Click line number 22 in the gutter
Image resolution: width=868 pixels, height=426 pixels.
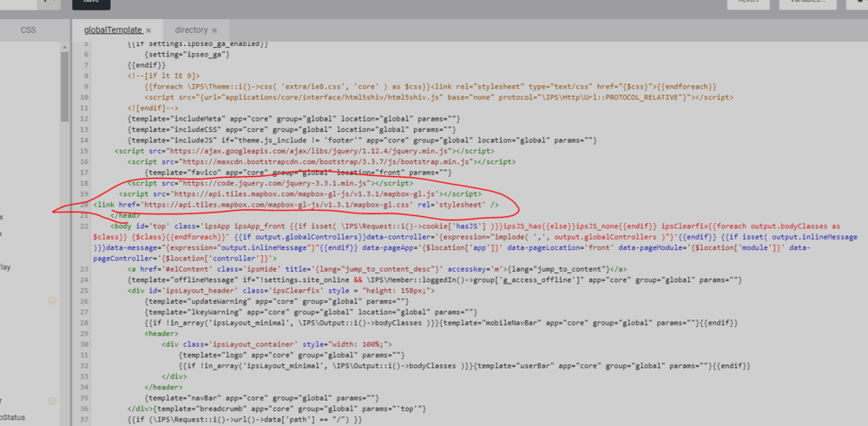pyautogui.click(x=85, y=226)
